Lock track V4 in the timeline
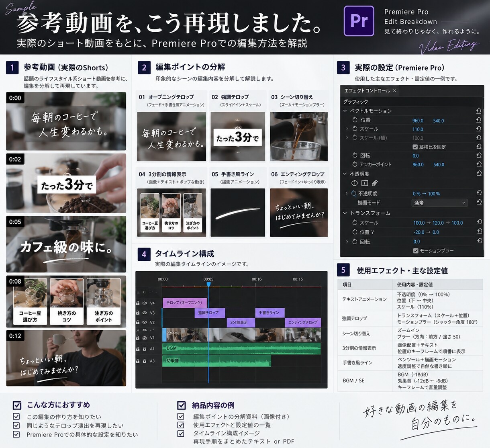Viewport: 490px width, 448px height. pyautogui.click(x=138, y=303)
